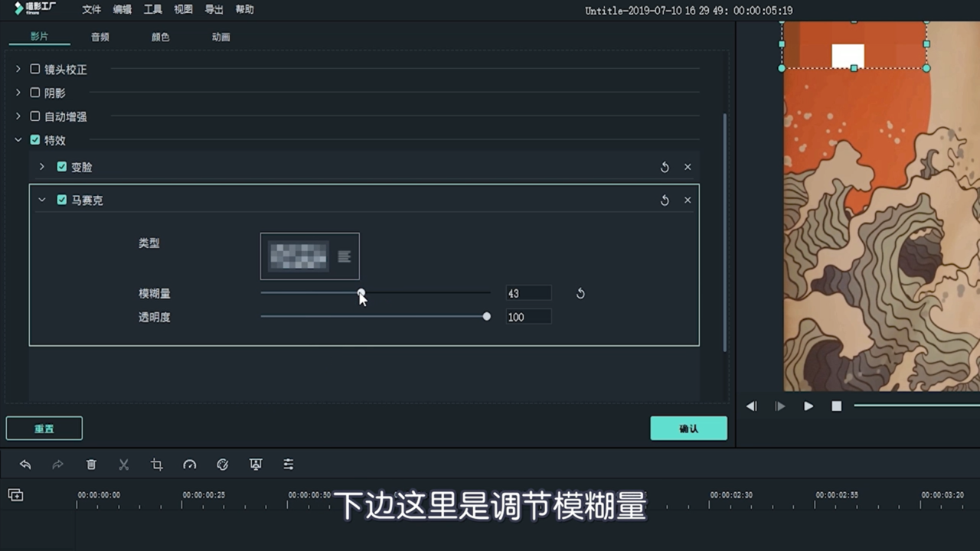Uncheck the 变脸 checkbox
Screen dimensions: 980x551
pos(62,167)
